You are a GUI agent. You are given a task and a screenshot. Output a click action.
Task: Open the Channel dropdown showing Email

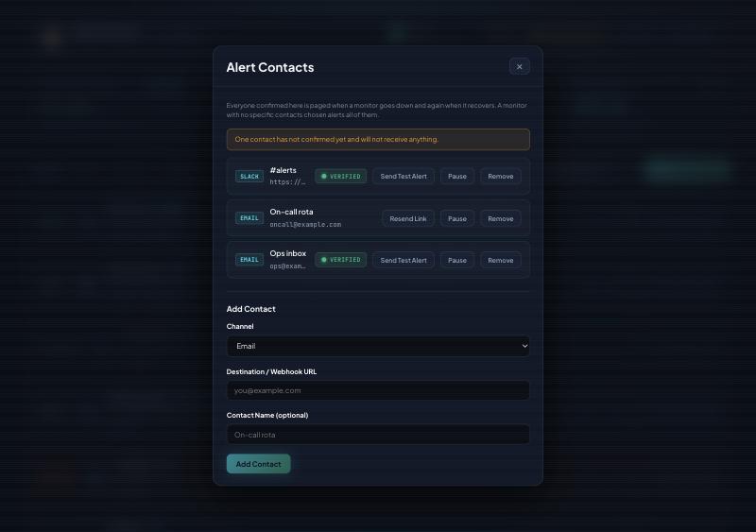click(x=378, y=346)
